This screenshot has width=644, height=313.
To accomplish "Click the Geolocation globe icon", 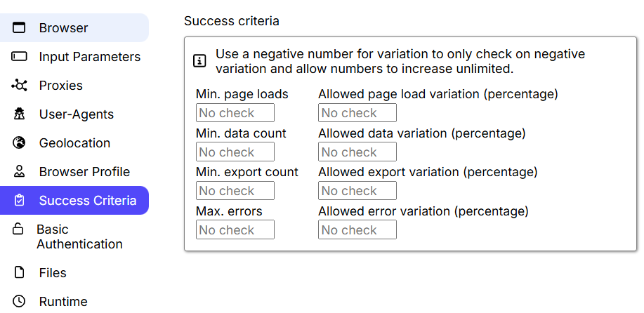I will (x=19, y=143).
